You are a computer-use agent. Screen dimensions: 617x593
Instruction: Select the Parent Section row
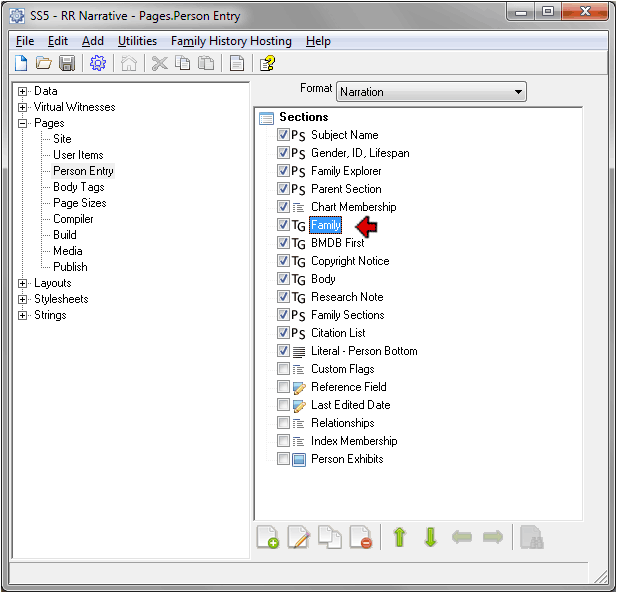(x=346, y=189)
